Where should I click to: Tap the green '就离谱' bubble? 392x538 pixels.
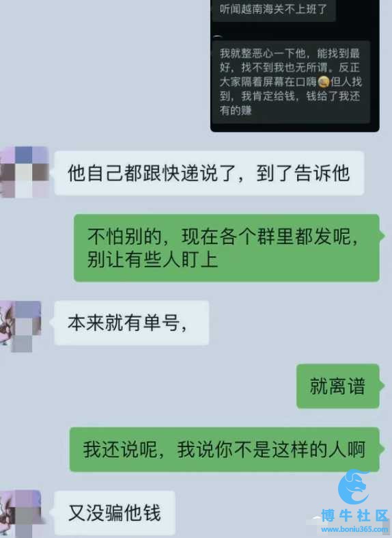(x=338, y=386)
